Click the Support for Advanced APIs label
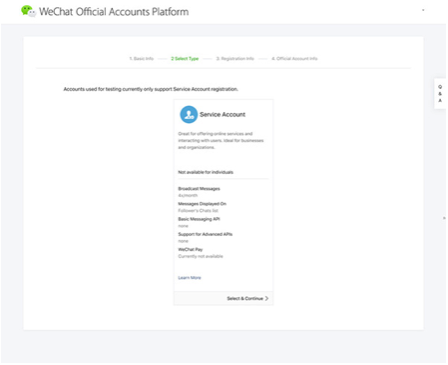 coord(205,234)
